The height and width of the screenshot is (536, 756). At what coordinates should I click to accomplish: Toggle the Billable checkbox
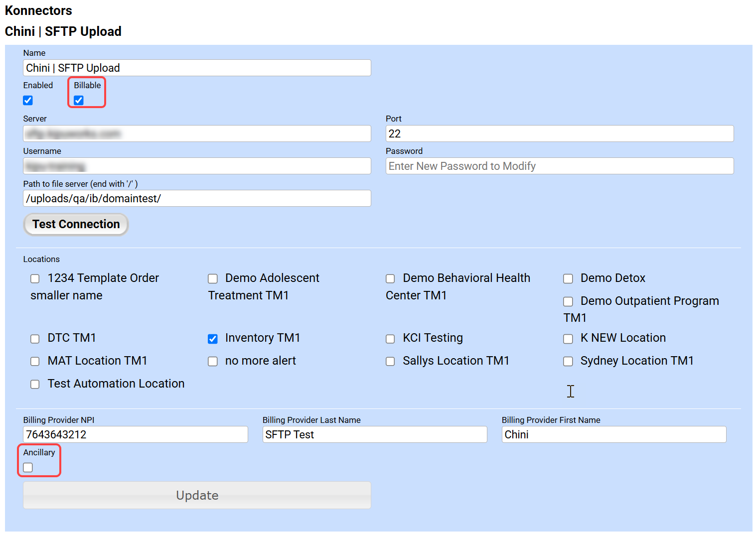79,101
